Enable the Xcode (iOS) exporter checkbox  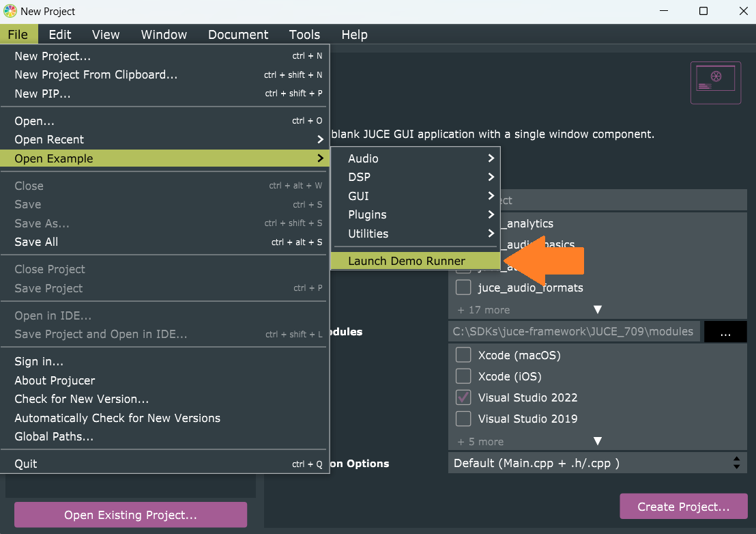[463, 376]
